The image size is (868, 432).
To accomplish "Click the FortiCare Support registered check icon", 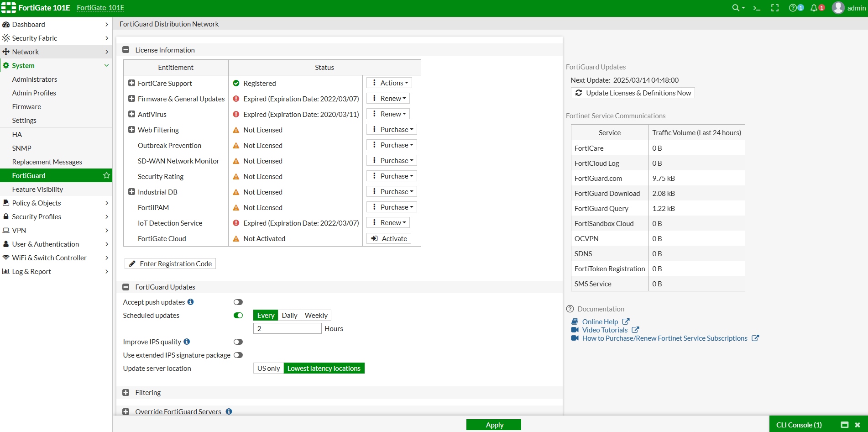I will (x=236, y=83).
